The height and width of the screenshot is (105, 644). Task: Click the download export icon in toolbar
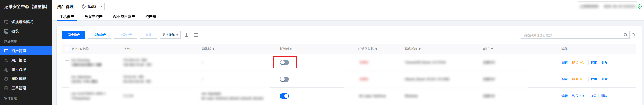pyautogui.click(x=186, y=35)
